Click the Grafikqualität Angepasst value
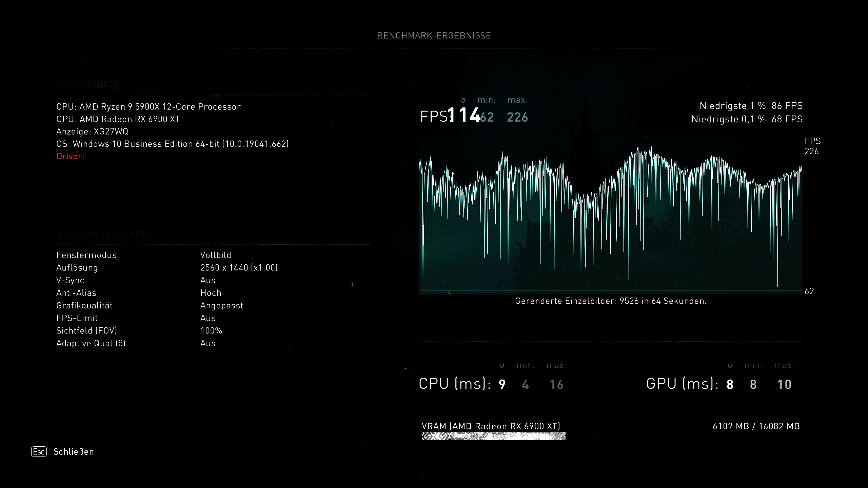Screen dimensions: 868x488 click(222, 305)
